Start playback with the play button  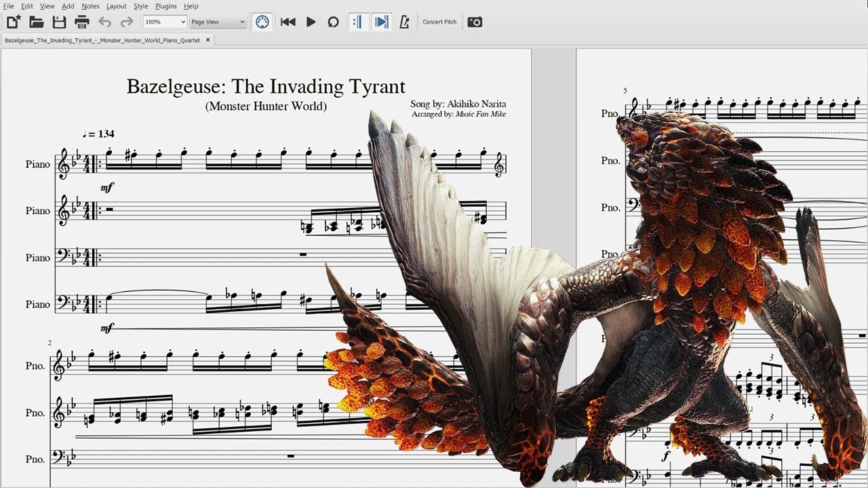coord(311,22)
